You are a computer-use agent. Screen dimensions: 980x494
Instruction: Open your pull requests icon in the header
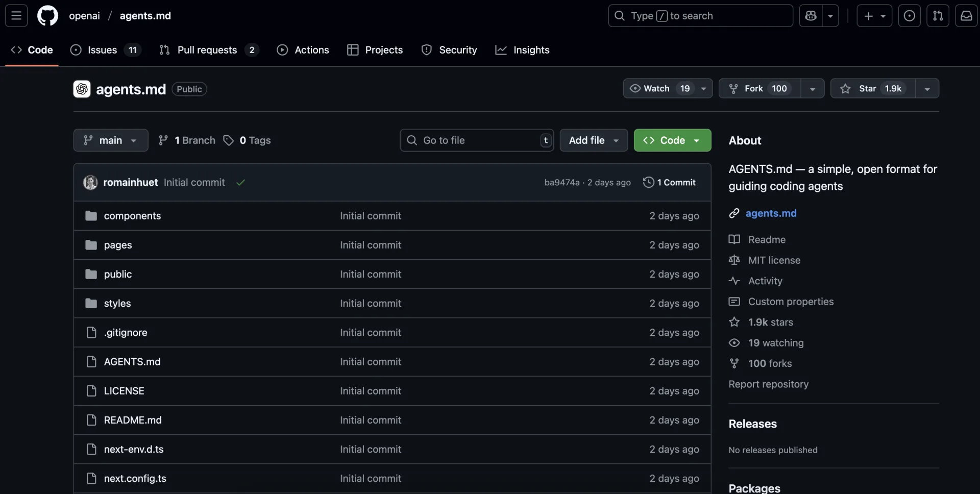tap(938, 16)
